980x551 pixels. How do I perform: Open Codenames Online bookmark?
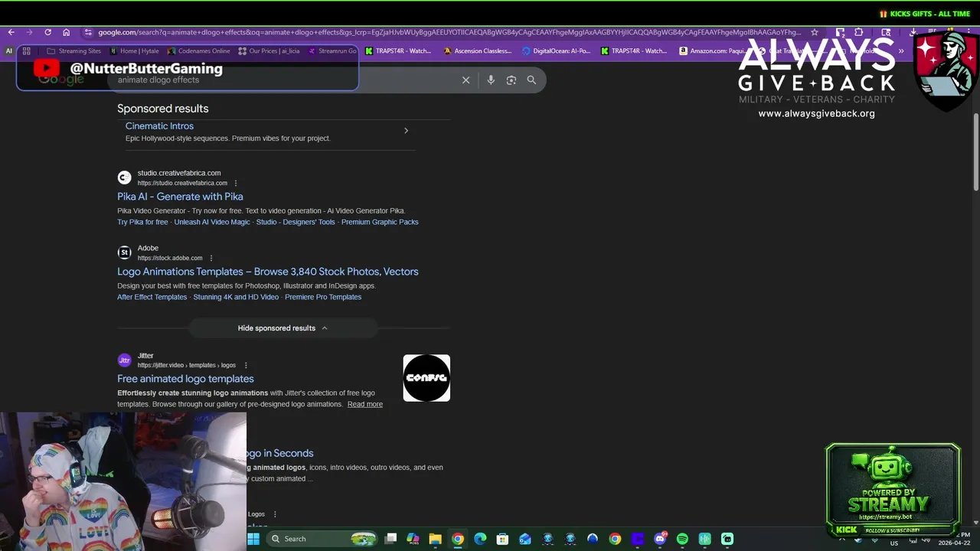[199, 51]
